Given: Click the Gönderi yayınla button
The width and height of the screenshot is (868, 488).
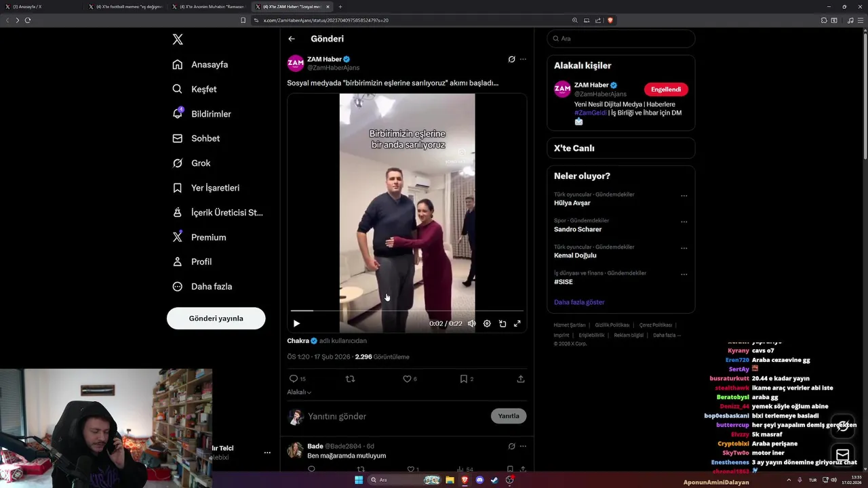Looking at the screenshot, I should click(216, 318).
